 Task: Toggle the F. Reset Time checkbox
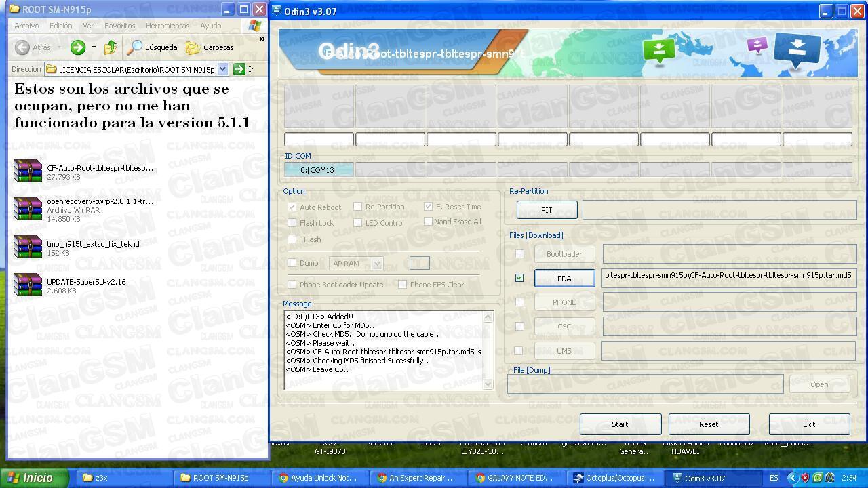tap(428, 206)
